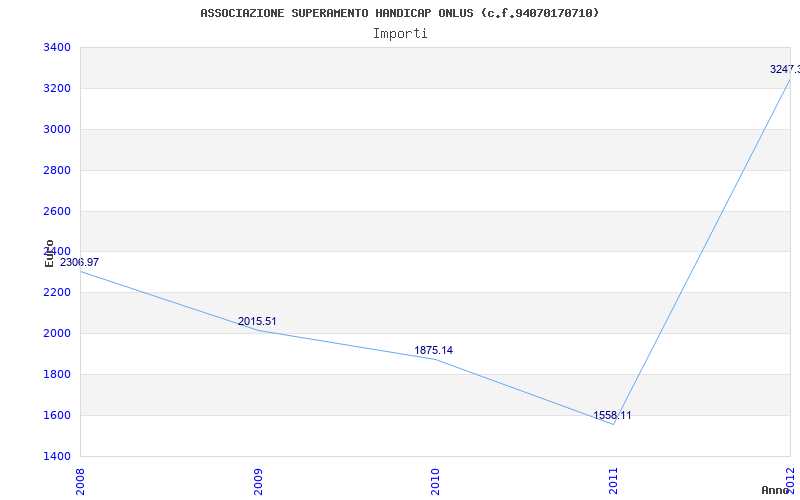Click the 1400 y-axis value
Screen dimensions: 800x500
57,456
